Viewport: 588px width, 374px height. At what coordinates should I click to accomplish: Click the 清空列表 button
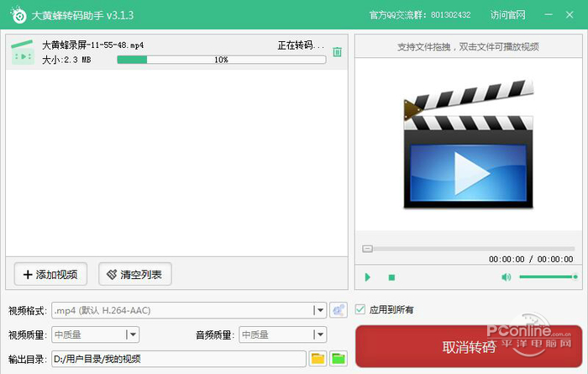pyautogui.click(x=135, y=274)
